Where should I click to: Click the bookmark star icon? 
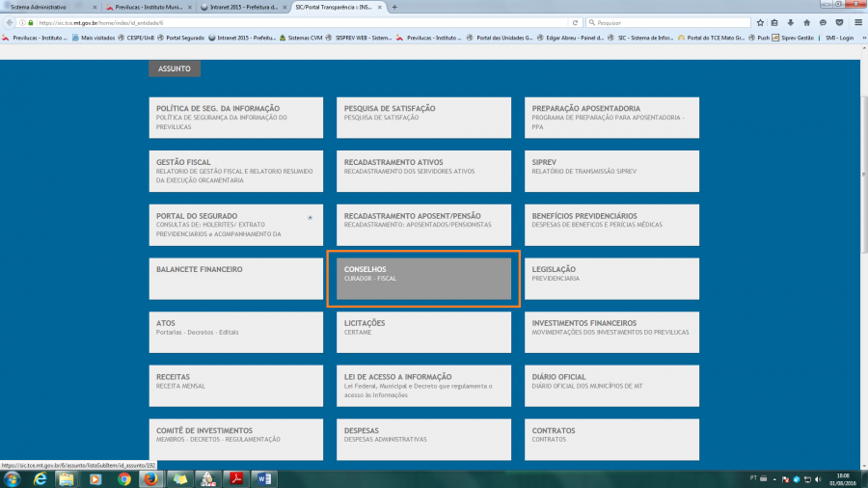[760, 22]
